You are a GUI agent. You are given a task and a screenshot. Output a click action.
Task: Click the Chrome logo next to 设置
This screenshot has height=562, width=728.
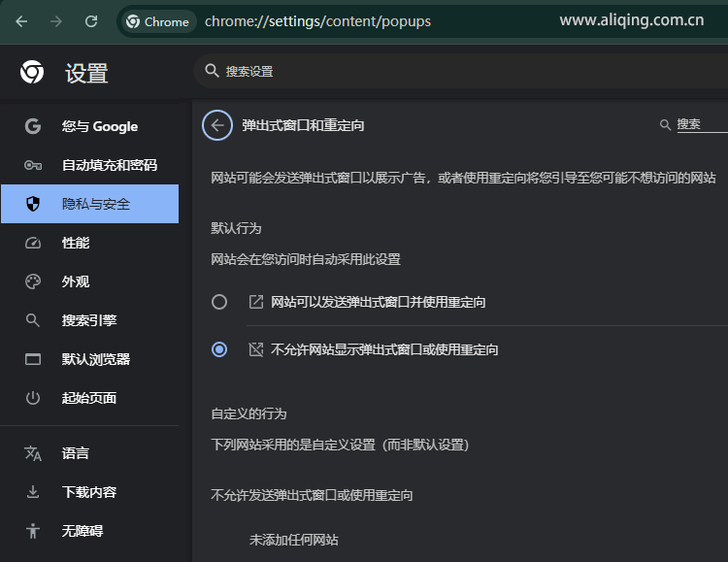pyautogui.click(x=32, y=72)
